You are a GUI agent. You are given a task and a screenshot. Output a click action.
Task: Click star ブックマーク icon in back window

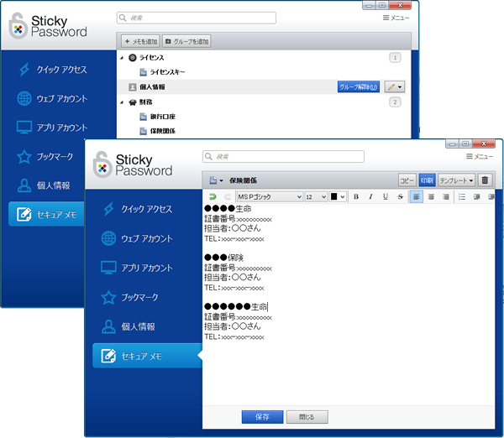[24, 157]
